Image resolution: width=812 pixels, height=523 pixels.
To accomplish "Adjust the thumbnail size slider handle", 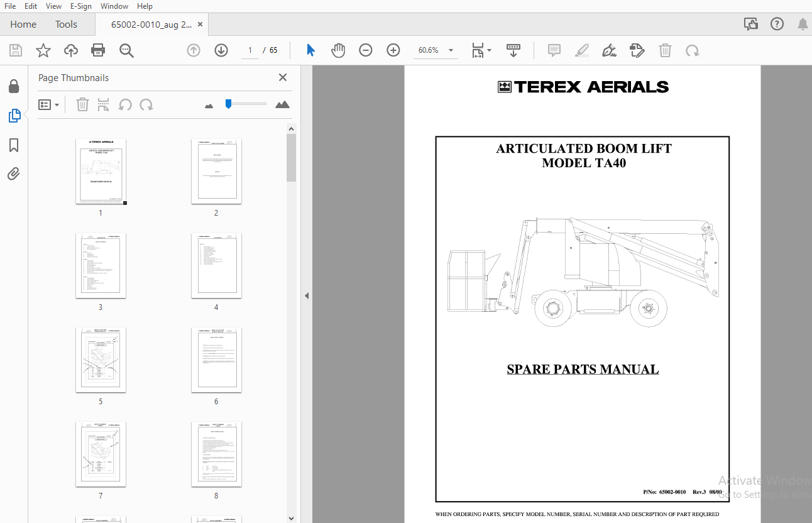I will click(229, 104).
